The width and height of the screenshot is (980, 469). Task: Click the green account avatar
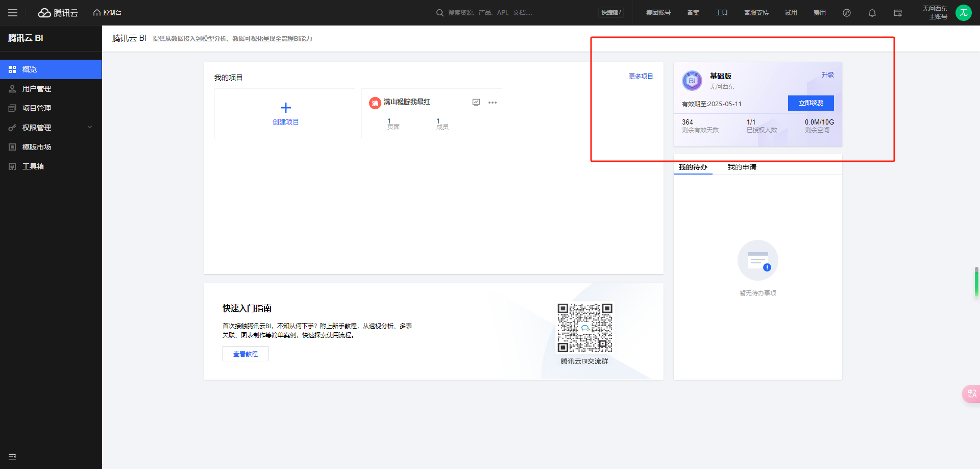(964, 13)
